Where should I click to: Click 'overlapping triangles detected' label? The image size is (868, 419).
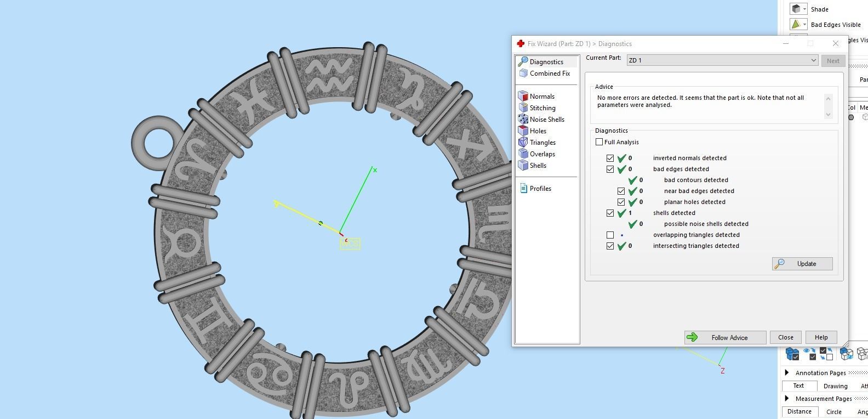coord(696,235)
